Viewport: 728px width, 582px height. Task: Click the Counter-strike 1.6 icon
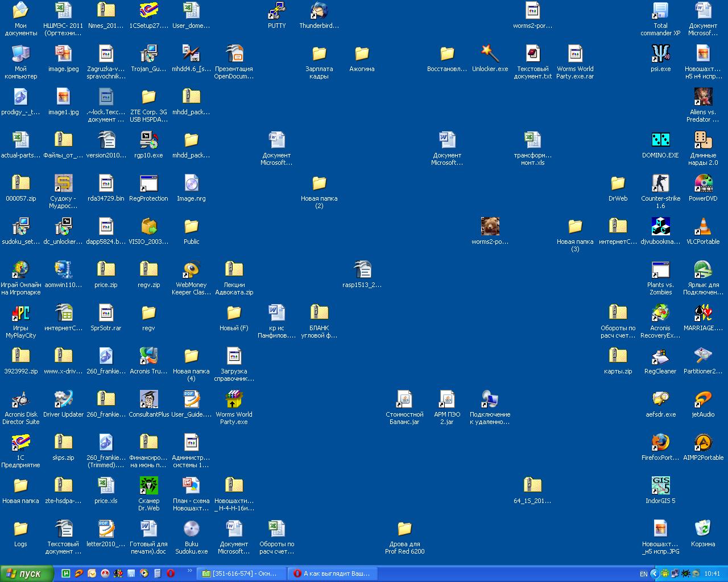click(660, 184)
